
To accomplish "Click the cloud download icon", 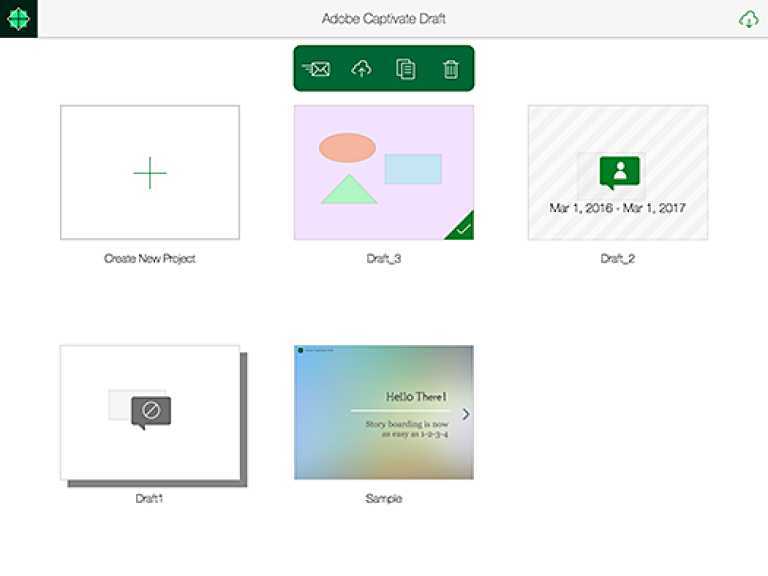I will click(748, 19).
